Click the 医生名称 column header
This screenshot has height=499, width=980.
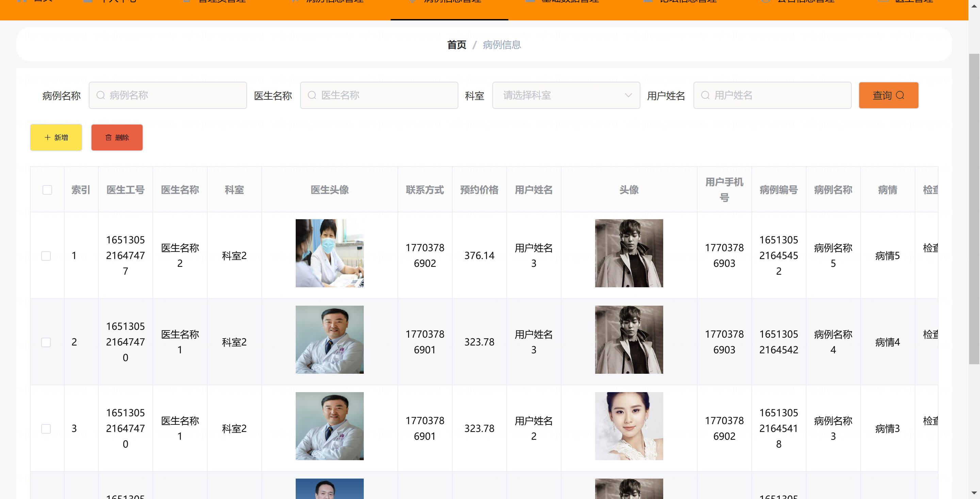pos(180,190)
